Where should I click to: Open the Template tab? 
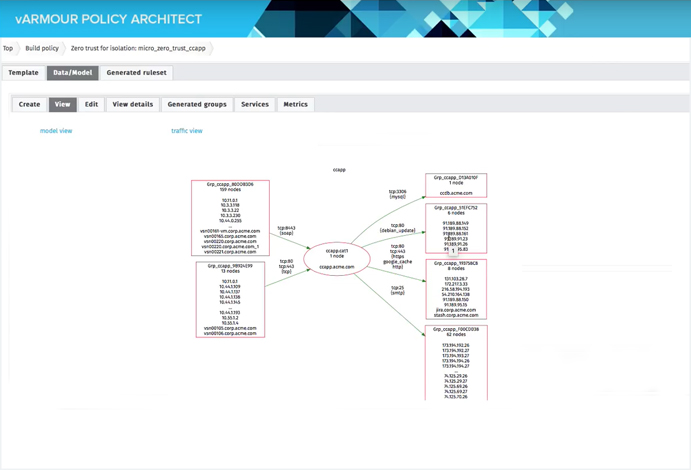pyautogui.click(x=23, y=73)
